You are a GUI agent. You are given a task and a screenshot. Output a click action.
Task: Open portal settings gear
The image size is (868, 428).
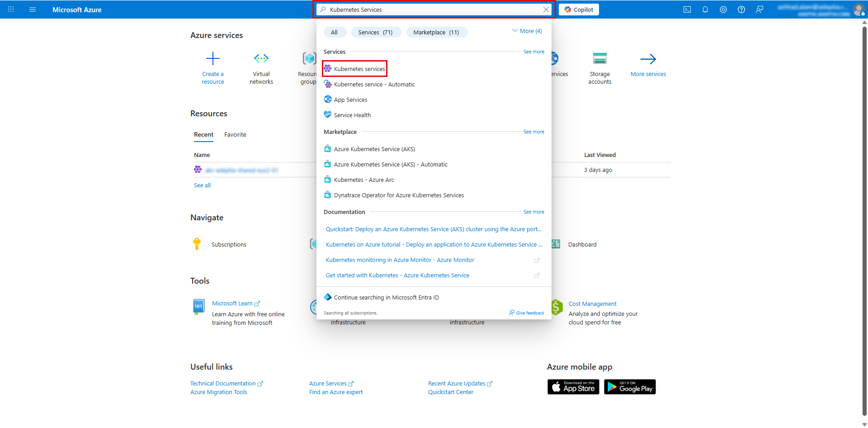point(723,10)
